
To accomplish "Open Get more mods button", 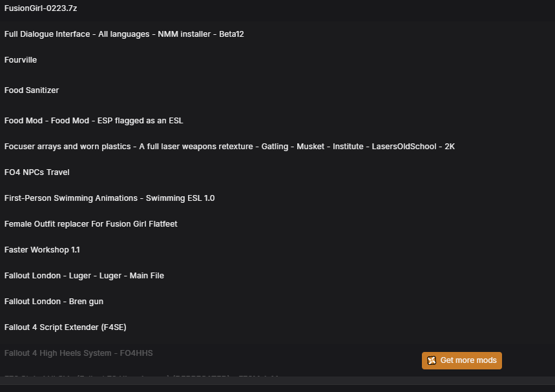I will coord(461,360).
